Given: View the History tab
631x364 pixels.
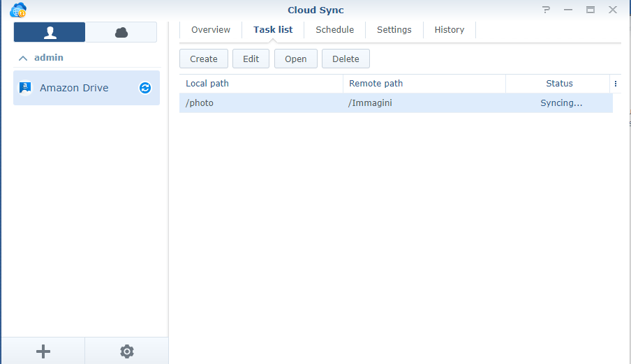Looking at the screenshot, I should (449, 30).
